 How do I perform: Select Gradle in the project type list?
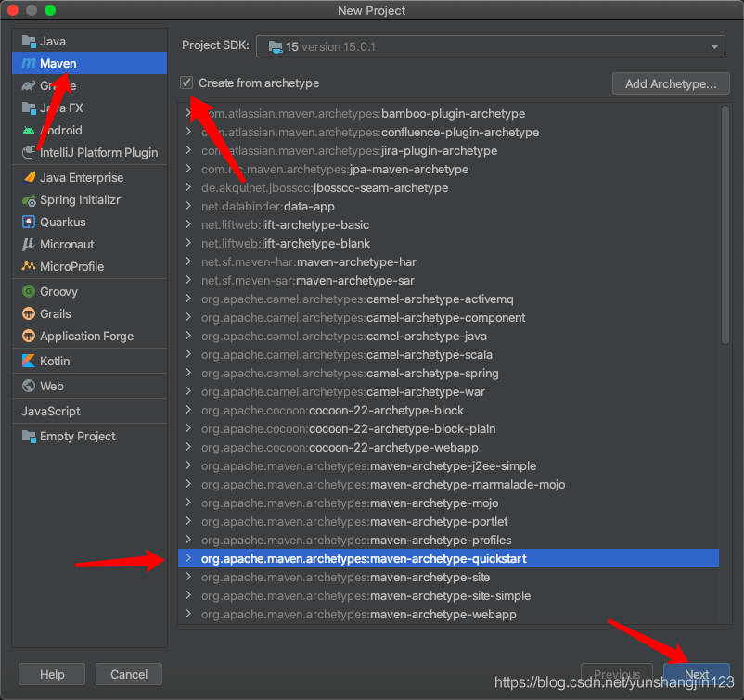[89, 86]
